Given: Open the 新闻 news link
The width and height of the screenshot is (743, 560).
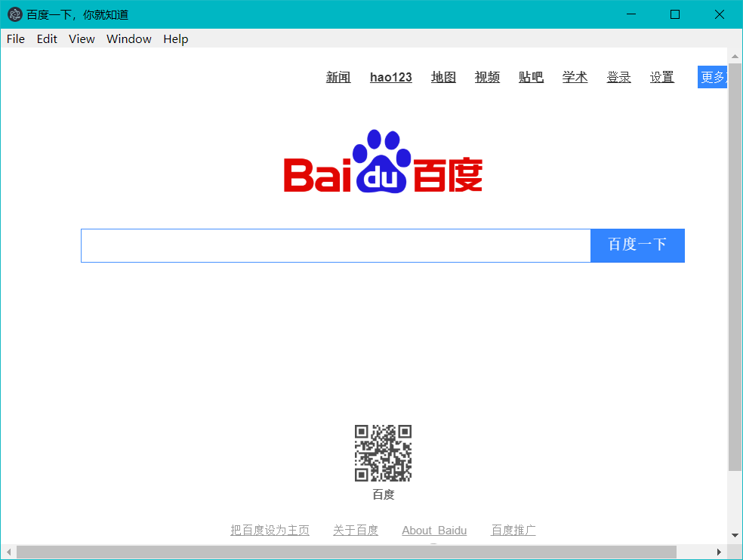Looking at the screenshot, I should click(x=338, y=77).
